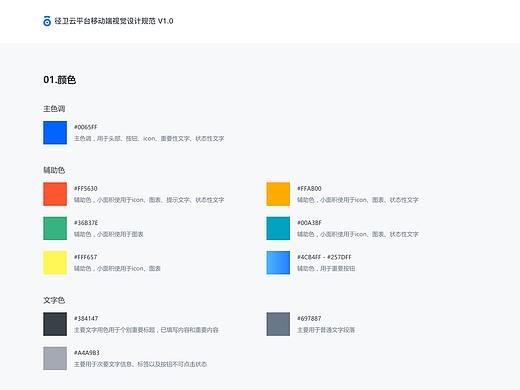Click the '#FFAB00' hex code text
520x390 pixels.
pyautogui.click(x=309, y=188)
